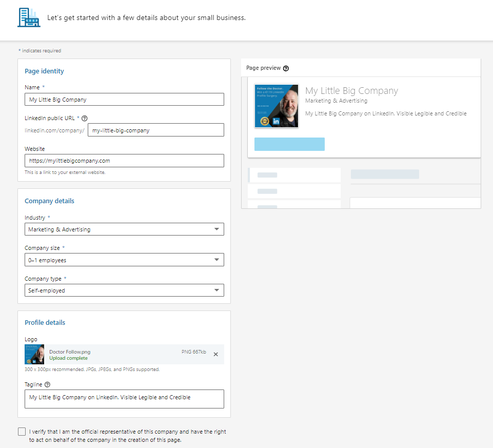Click the logo image in the page preview
Screen dimensions: 493x448
[x=277, y=106]
